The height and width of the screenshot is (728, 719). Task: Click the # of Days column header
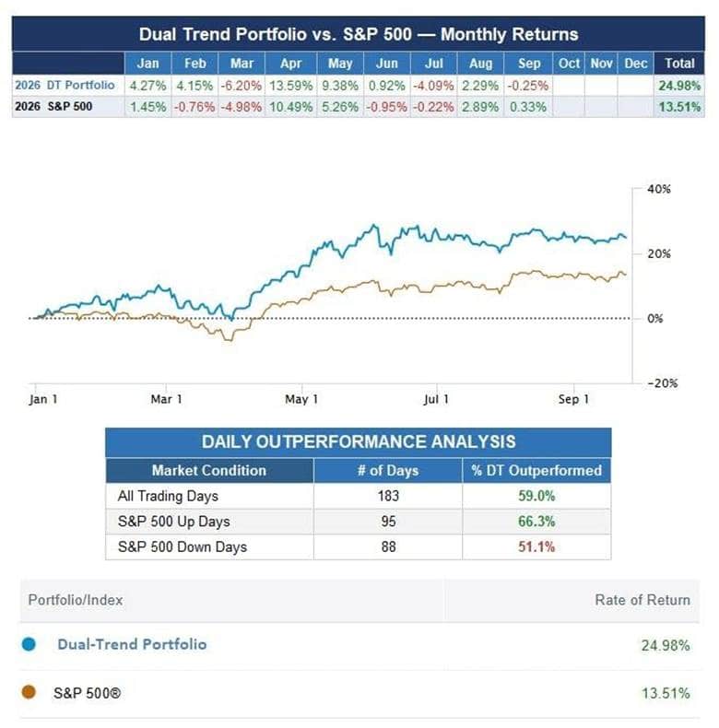[x=388, y=470]
